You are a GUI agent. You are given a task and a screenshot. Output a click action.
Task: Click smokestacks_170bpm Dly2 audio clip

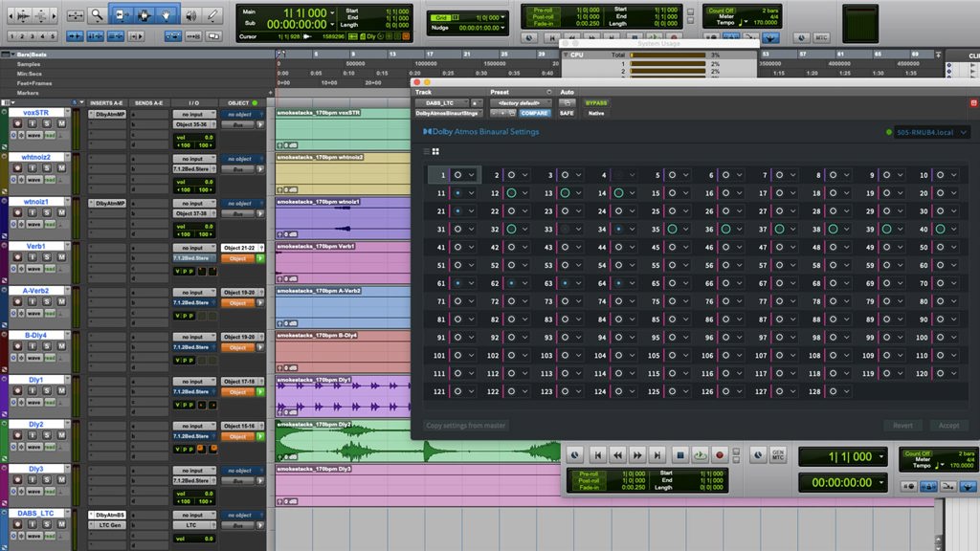(418, 441)
